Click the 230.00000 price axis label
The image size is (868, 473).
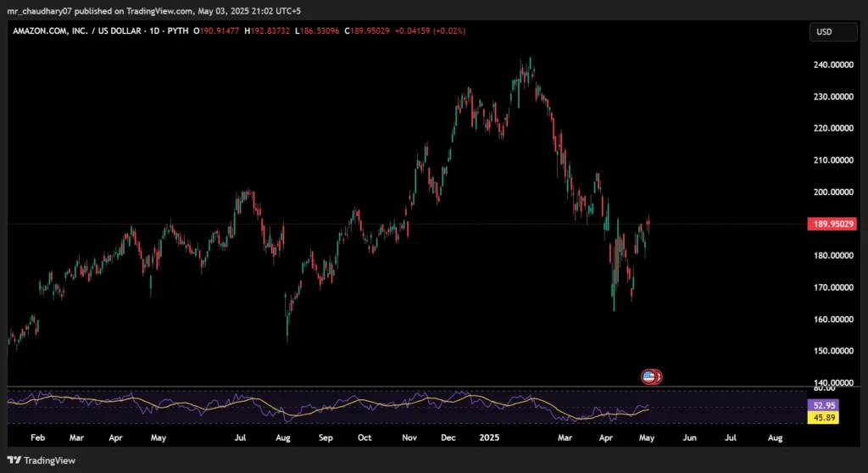coord(833,97)
